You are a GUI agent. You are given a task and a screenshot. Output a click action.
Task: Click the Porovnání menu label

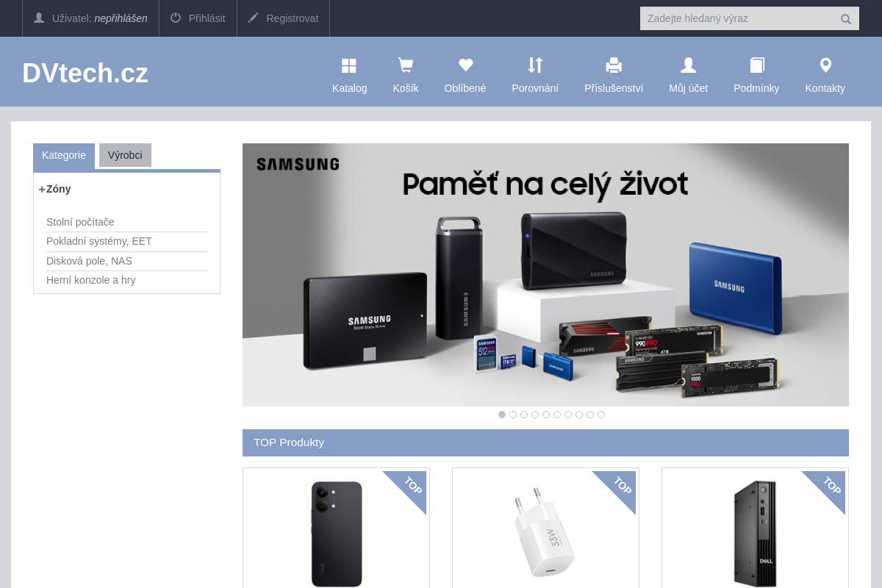[535, 88]
